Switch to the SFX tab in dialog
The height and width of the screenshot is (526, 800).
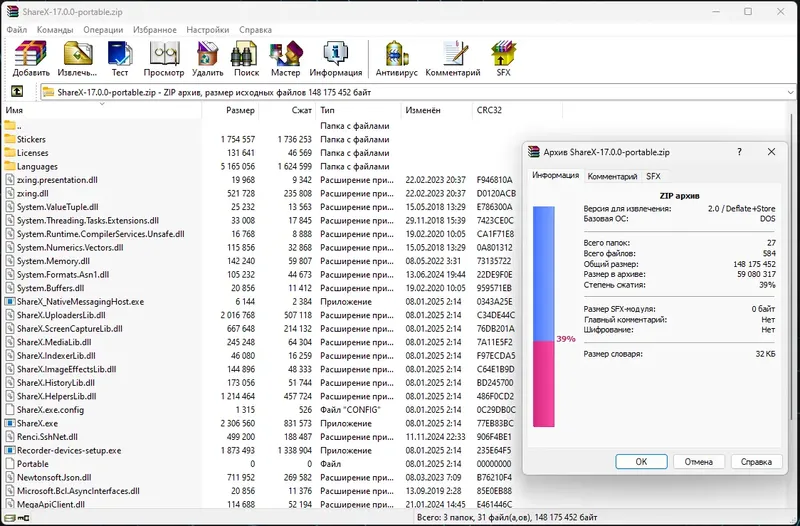tap(653, 176)
